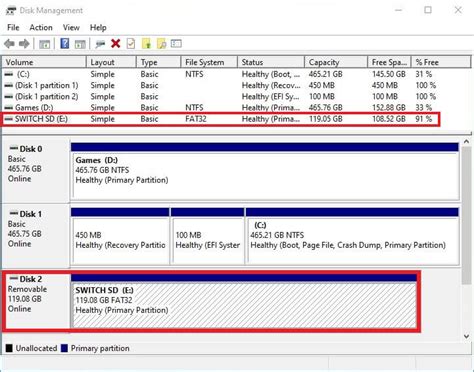Image resolution: width=474 pixels, height=372 pixels.
Task: Sort by the Volume column header
Action: 44,62
